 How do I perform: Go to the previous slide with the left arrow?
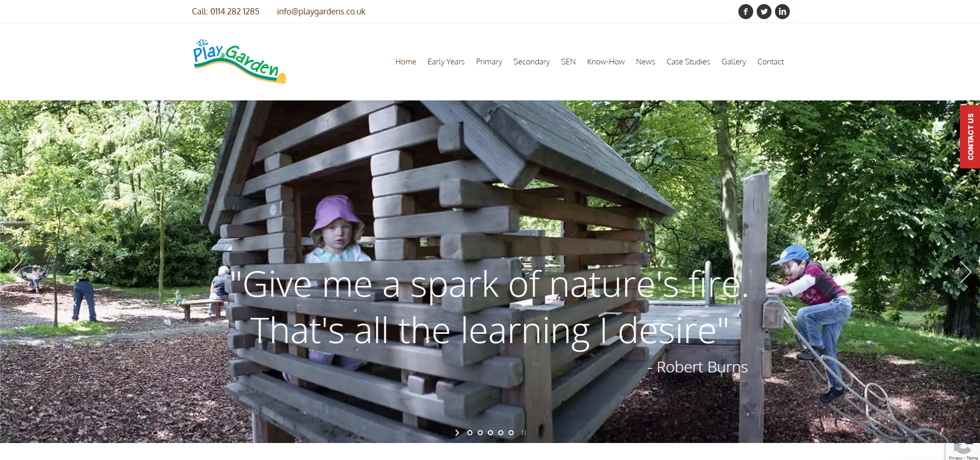[16, 271]
